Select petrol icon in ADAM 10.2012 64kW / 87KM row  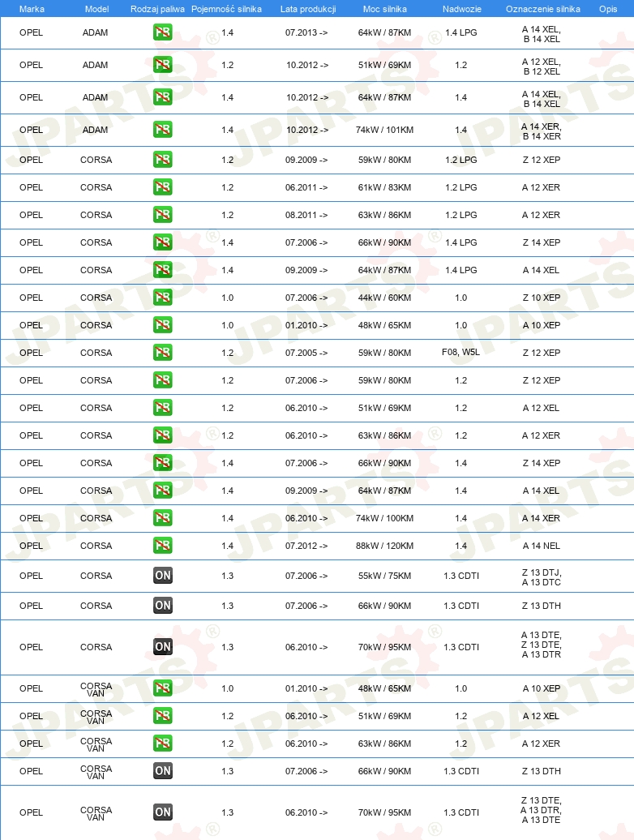click(x=163, y=97)
